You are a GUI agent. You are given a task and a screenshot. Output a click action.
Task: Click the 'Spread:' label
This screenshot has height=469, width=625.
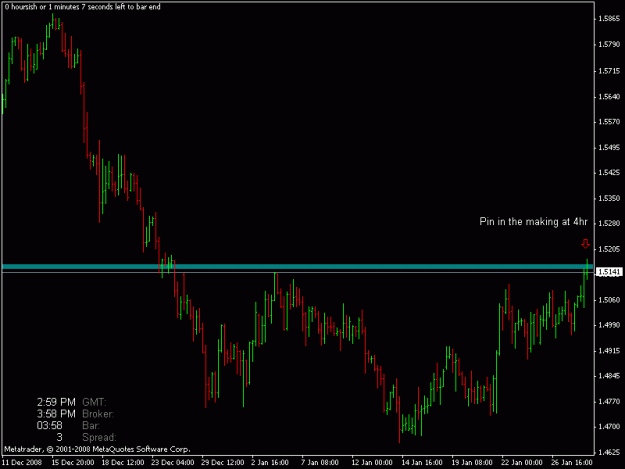[x=99, y=438]
